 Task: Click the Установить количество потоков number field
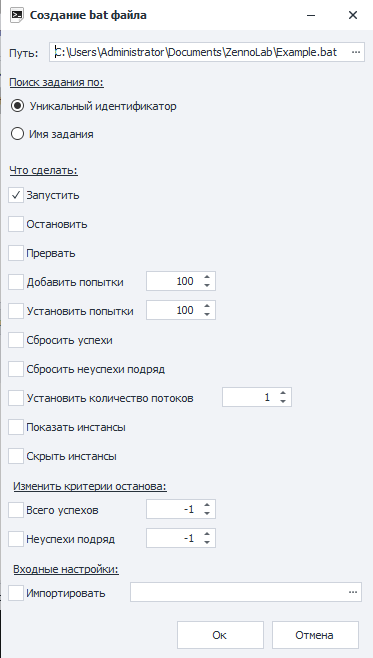click(250, 397)
